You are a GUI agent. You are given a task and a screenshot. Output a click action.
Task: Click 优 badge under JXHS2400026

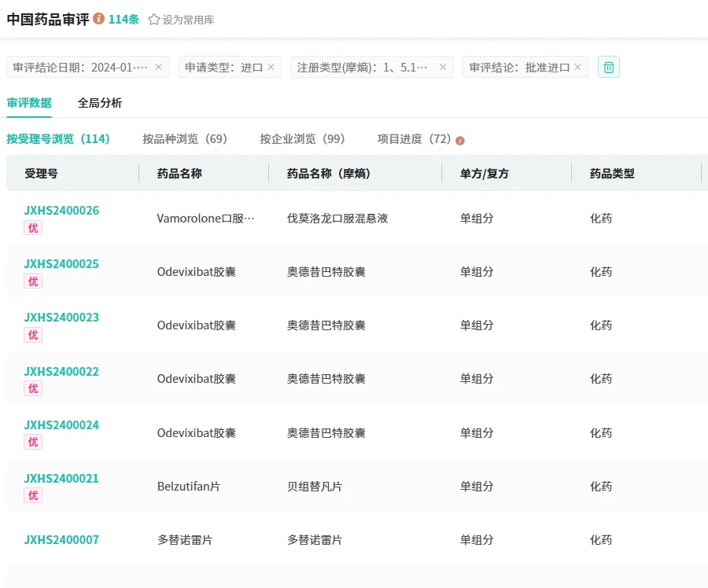(33, 228)
